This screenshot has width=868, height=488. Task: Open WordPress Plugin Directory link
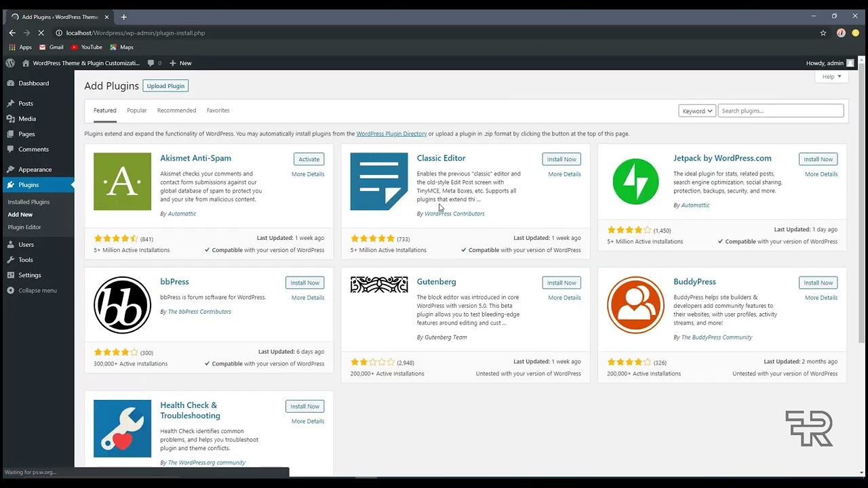pyautogui.click(x=391, y=134)
